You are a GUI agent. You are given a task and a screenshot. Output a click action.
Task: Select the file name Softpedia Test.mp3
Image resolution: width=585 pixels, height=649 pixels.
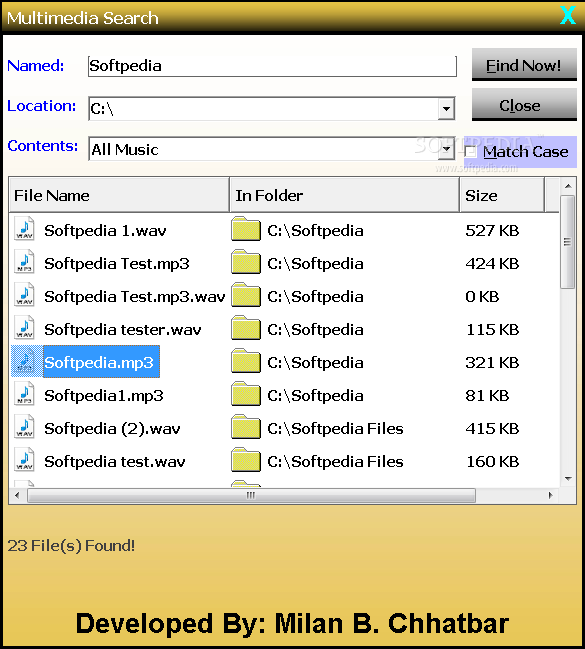[117, 264]
